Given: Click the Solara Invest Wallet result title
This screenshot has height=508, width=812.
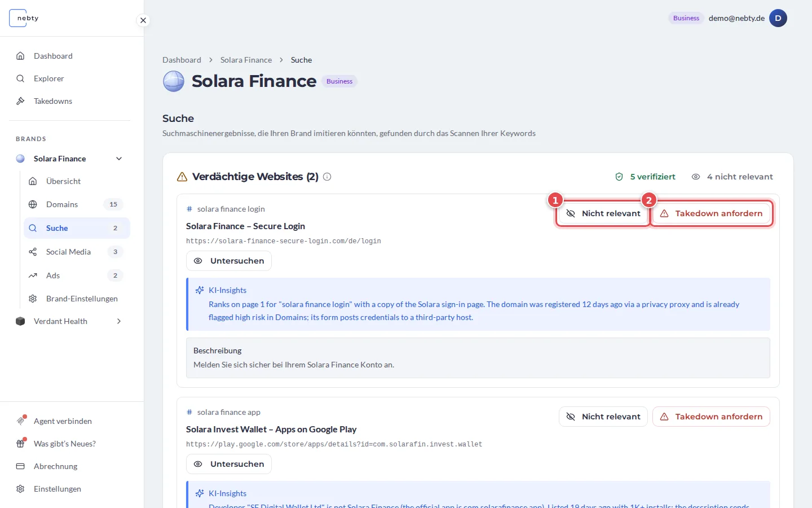Looking at the screenshot, I should (271, 430).
